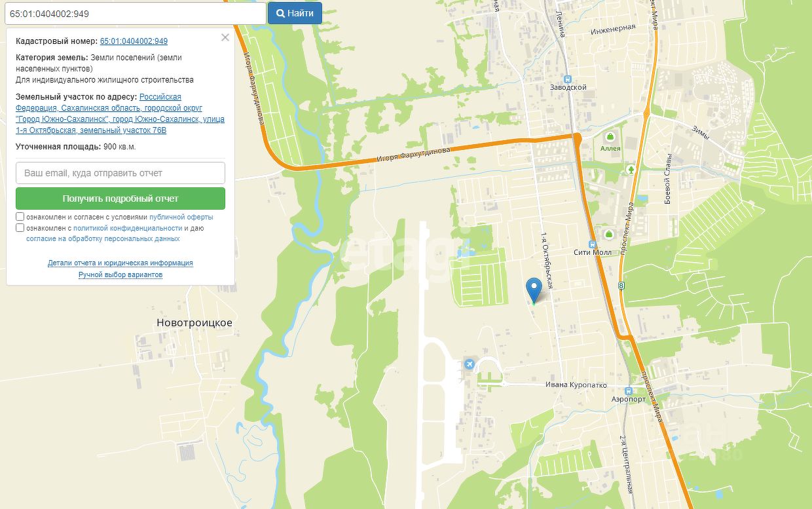
Task: Click the Аэропорт bus stop icon
Action: pos(628,390)
